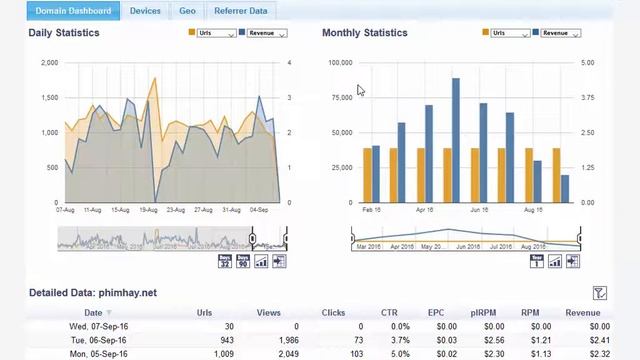
Task: Sort table by Views column
Action: (269, 313)
